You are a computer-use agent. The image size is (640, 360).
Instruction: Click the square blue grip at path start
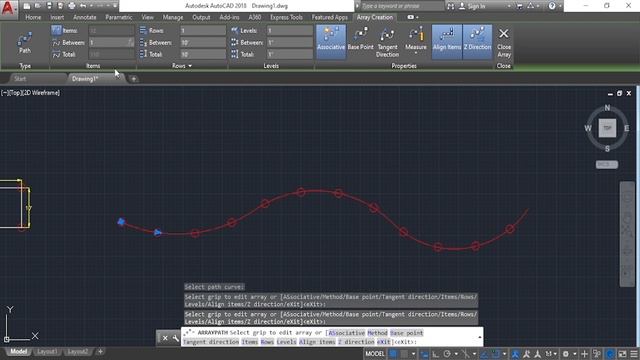pos(121,222)
